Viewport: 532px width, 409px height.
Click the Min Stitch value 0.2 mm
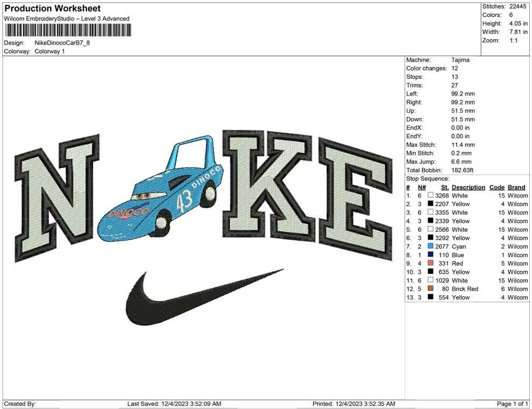click(x=461, y=153)
